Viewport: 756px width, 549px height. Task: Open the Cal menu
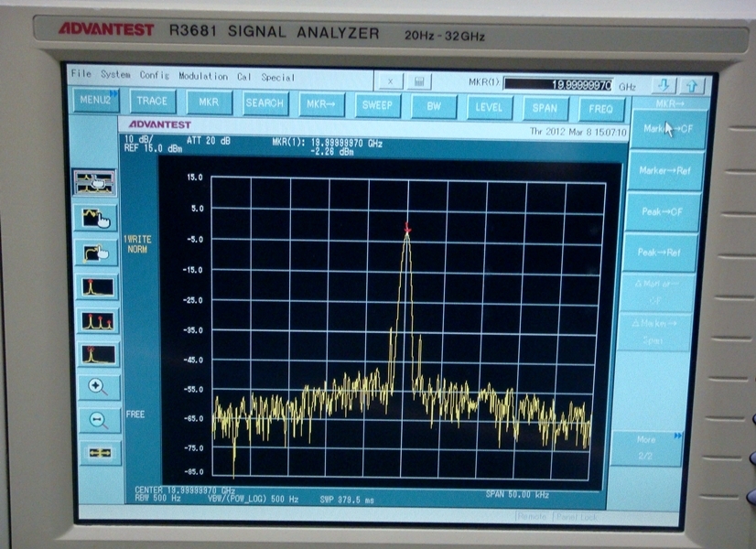click(x=244, y=77)
